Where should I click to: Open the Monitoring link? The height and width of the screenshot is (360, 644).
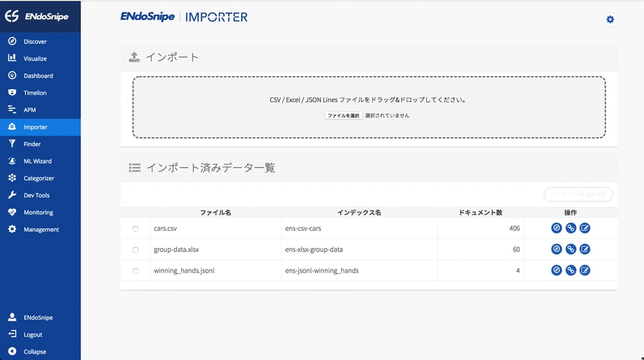pos(38,212)
